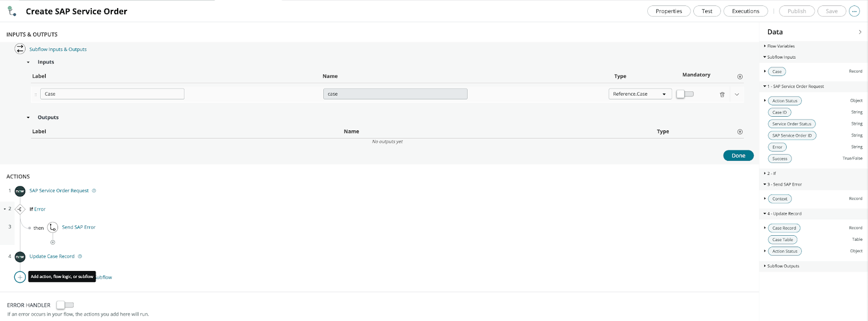Viewport: 868px width, 321px height.
Task: Collapse the Inputs section
Action: click(x=28, y=62)
